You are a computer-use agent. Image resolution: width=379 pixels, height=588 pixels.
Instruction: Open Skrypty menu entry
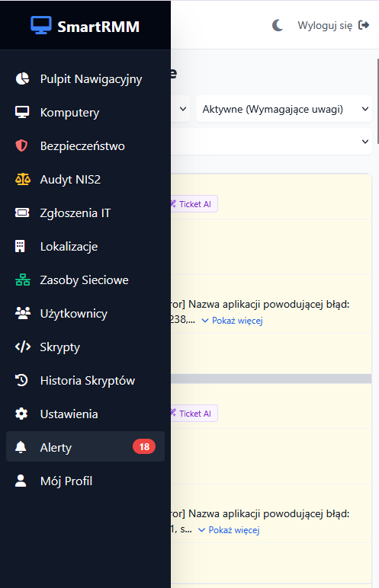coord(85,347)
